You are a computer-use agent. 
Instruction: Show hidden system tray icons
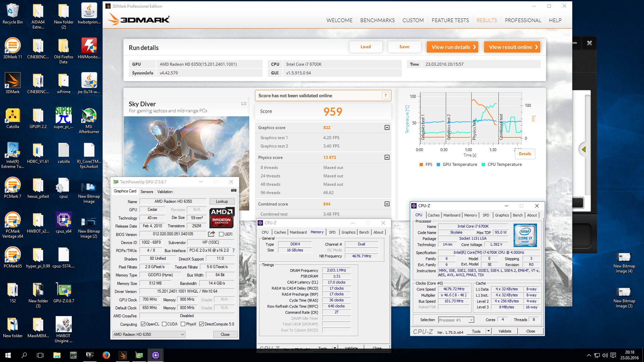click(x=589, y=355)
